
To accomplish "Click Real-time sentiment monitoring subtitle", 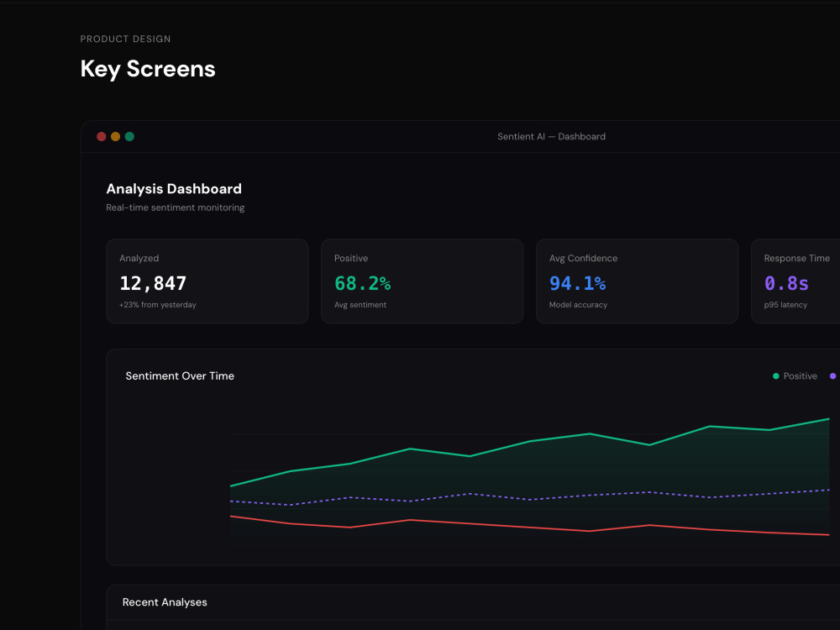I will pos(176,207).
